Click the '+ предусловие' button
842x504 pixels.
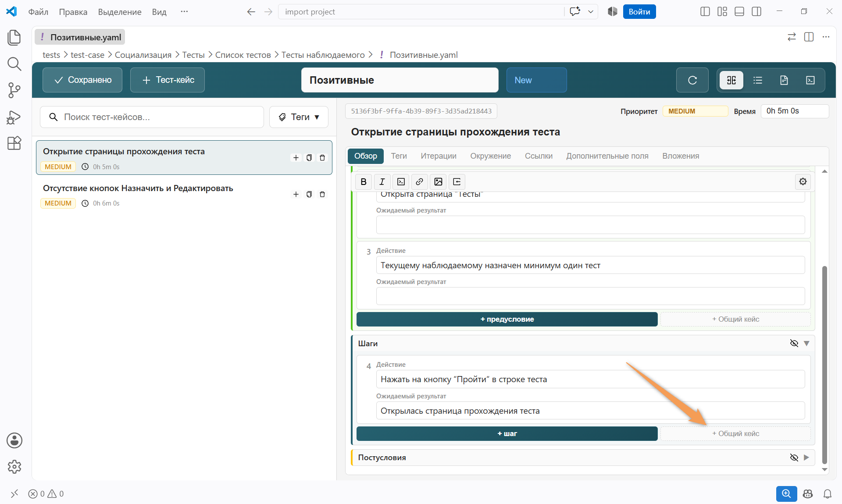[507, 319]
